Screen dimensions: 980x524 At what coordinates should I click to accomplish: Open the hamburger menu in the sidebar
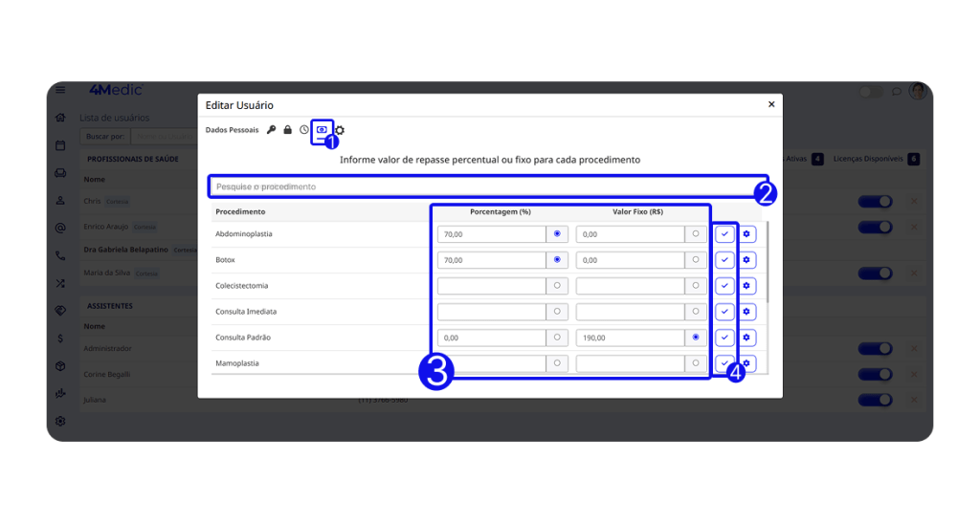click(x=60, y=90)
